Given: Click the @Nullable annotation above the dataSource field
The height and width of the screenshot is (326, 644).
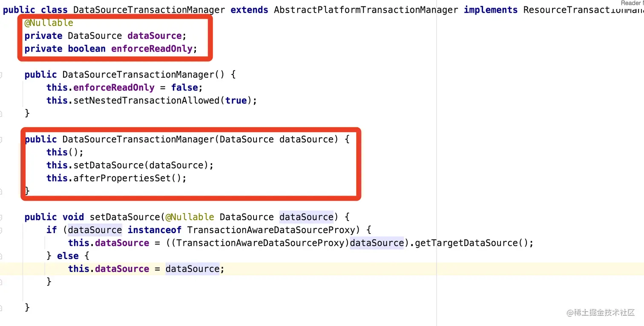Looking at the screenshot, I should tap(49, 23).
